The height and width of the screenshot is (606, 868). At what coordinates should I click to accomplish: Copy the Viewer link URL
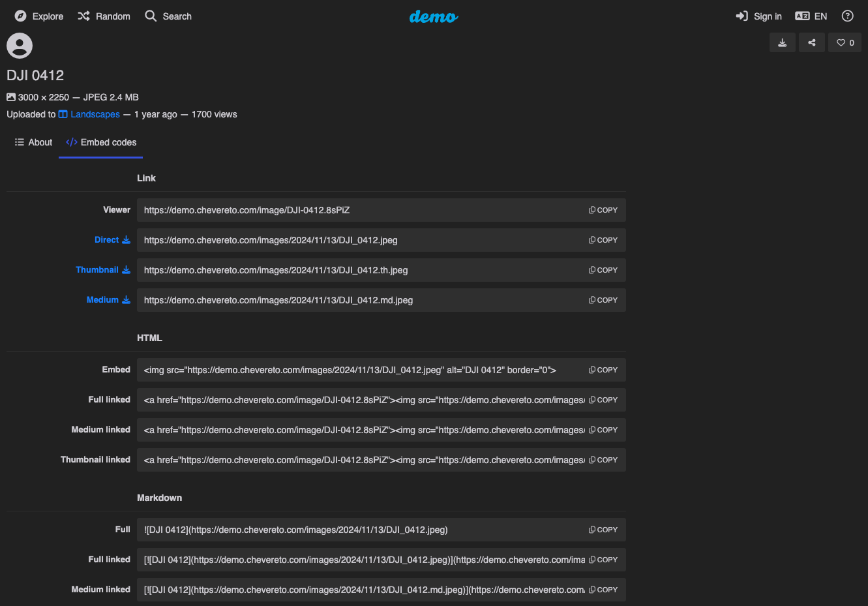pyautogui.click(x=603, y=210)
